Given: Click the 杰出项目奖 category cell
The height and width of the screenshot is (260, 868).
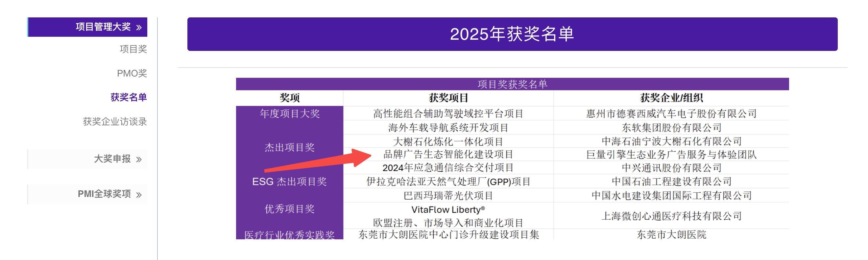Looking at the screenshot, I should pyautogui.click(x=289, y=147).
